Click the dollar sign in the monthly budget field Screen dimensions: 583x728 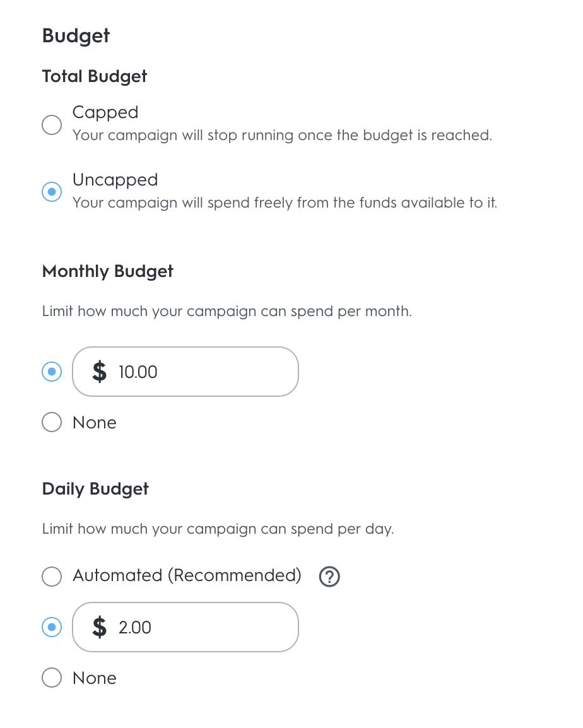(x=99, y=372)
